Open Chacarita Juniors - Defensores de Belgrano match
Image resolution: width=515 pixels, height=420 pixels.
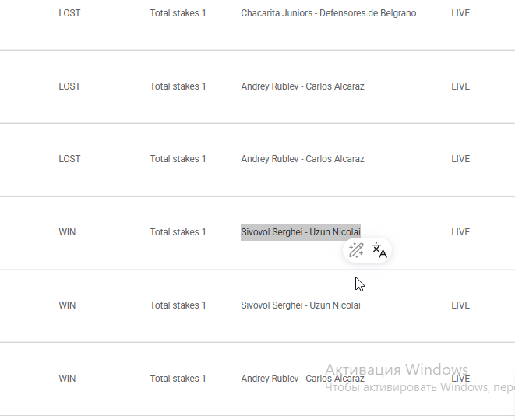coord(329,13)
